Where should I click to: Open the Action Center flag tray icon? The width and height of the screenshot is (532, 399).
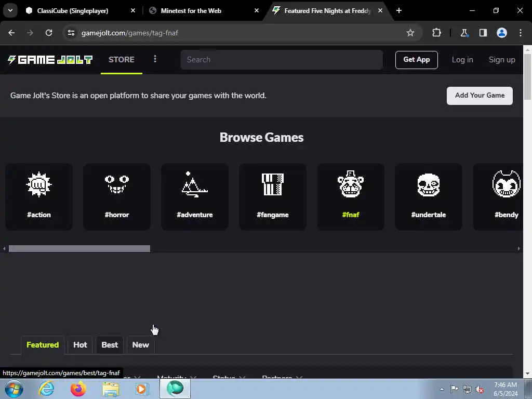coord(454,389)
